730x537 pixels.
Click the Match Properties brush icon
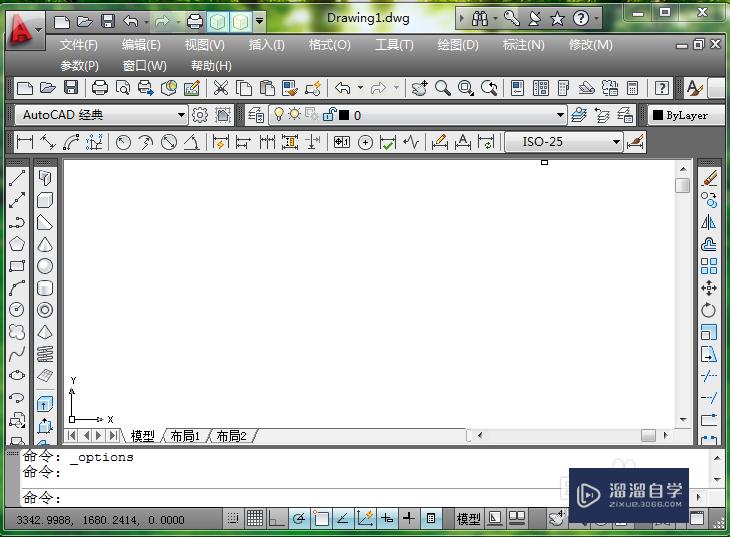pos(290,88)
